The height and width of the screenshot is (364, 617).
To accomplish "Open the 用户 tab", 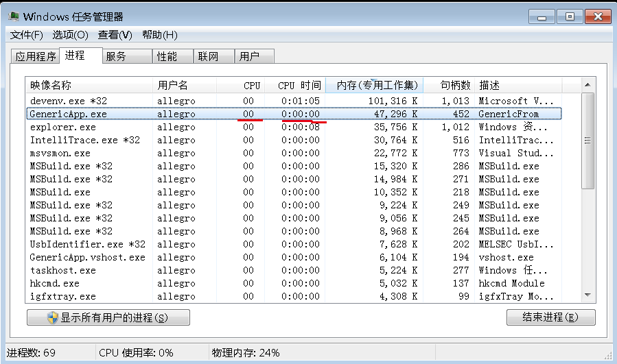I will [254, 57].
